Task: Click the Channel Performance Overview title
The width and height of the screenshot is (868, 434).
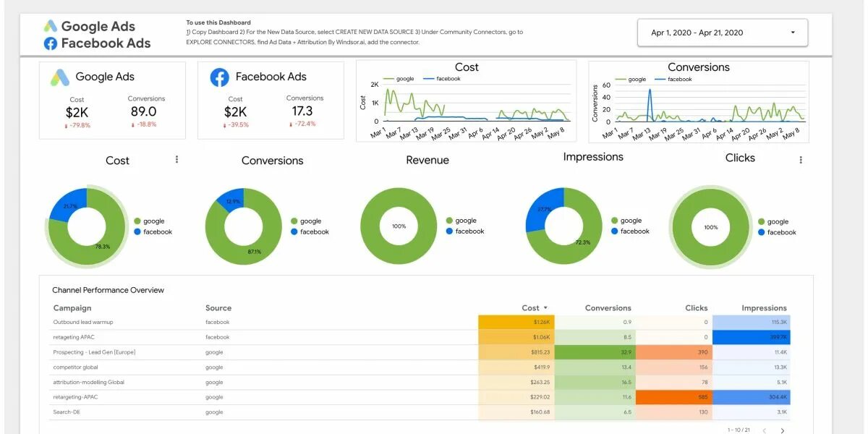Action: click(108, 290)
